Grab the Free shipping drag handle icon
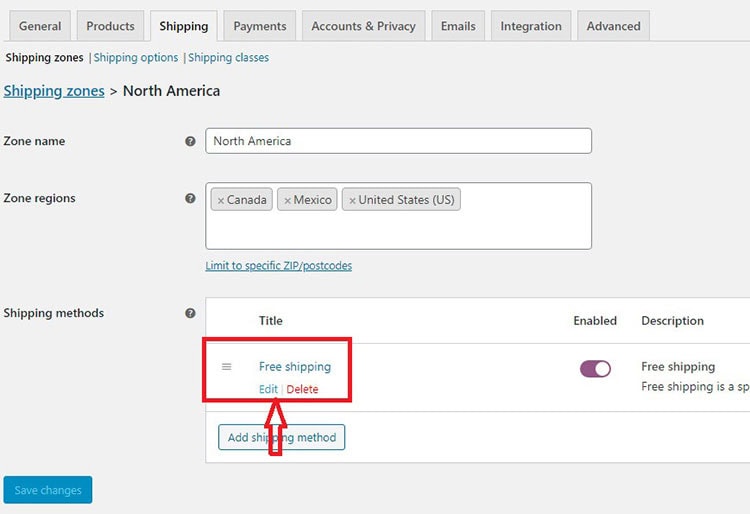 click(x=226, y=367)
